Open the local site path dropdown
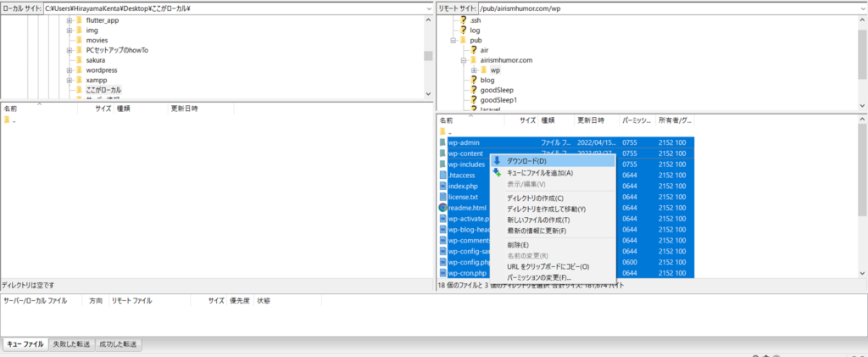868x357 pixels. pyautogui.click(x=429, y=8)
